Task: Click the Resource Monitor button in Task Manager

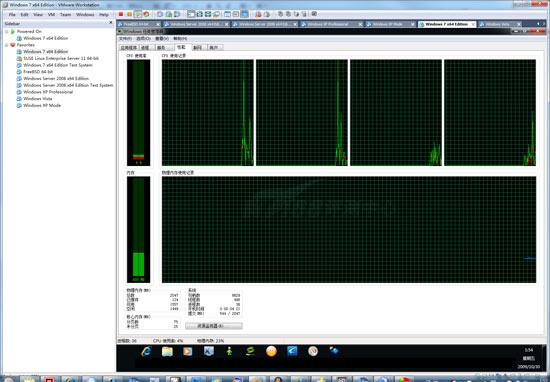Action: click(x=214, y=326)
